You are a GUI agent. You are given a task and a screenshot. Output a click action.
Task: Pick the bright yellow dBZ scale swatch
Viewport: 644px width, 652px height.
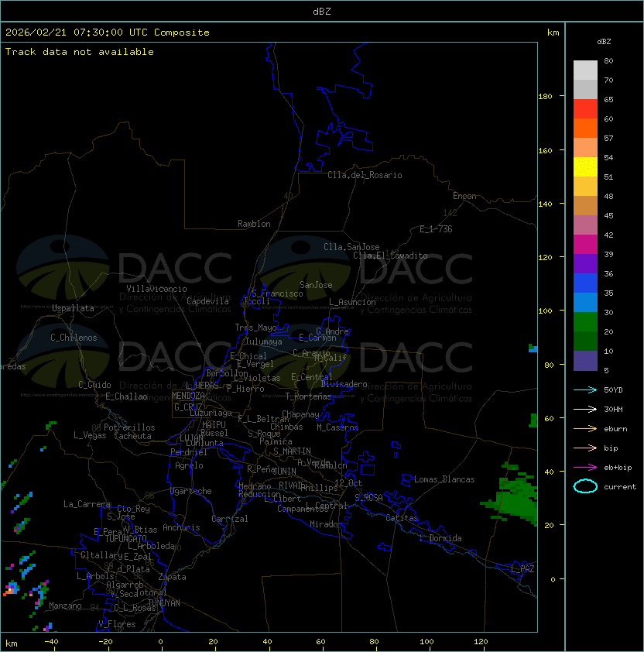click(x=585, y=166)
